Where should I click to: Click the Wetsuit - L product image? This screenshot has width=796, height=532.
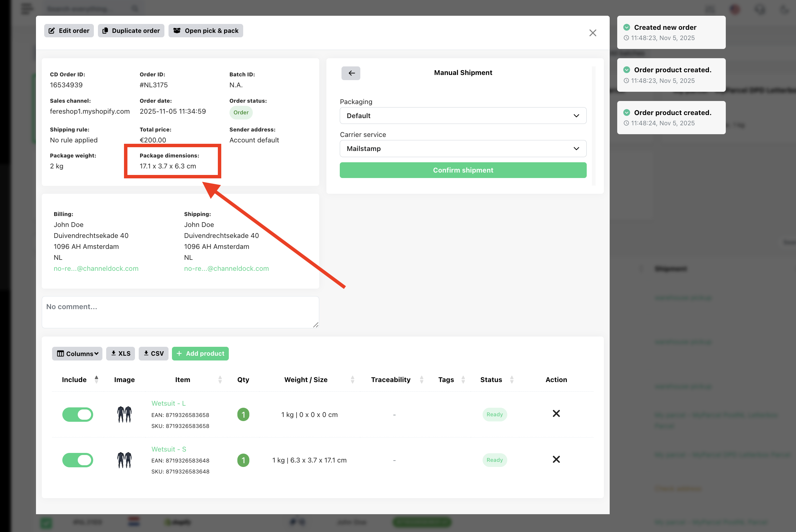[x=124, y=414]
